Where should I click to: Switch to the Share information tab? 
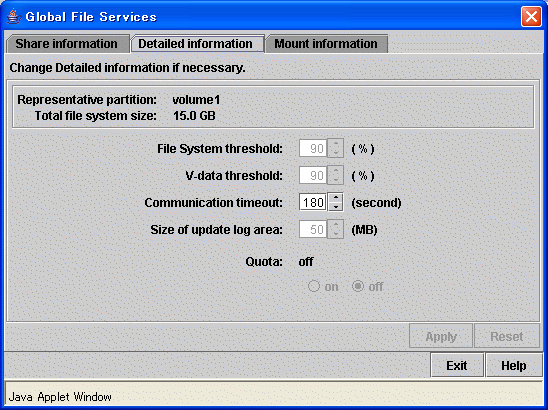pyautogui.click(x=67, y=44)
